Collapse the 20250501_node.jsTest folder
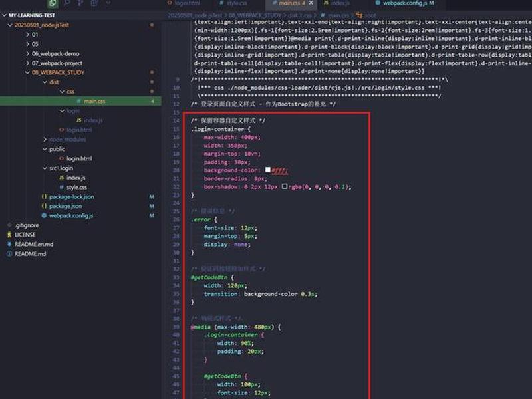Viewport: 532px width, 399px height. point(10,25)
